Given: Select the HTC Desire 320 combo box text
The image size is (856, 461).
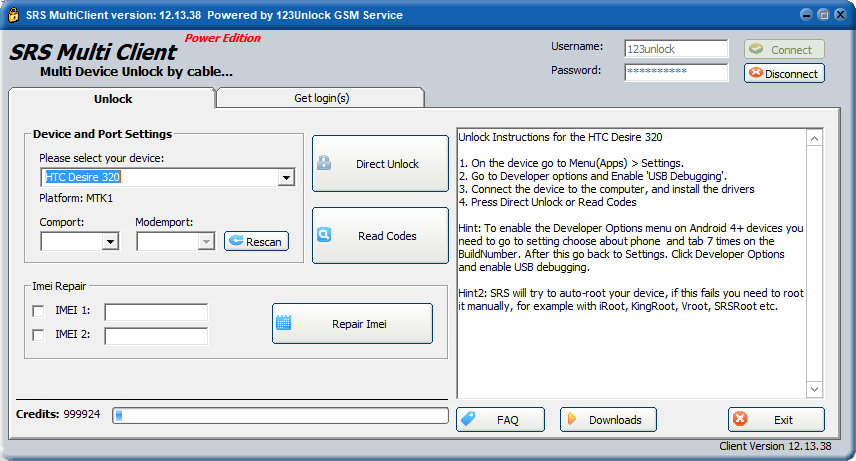Looking at the screenshot, I should [82, 177].
